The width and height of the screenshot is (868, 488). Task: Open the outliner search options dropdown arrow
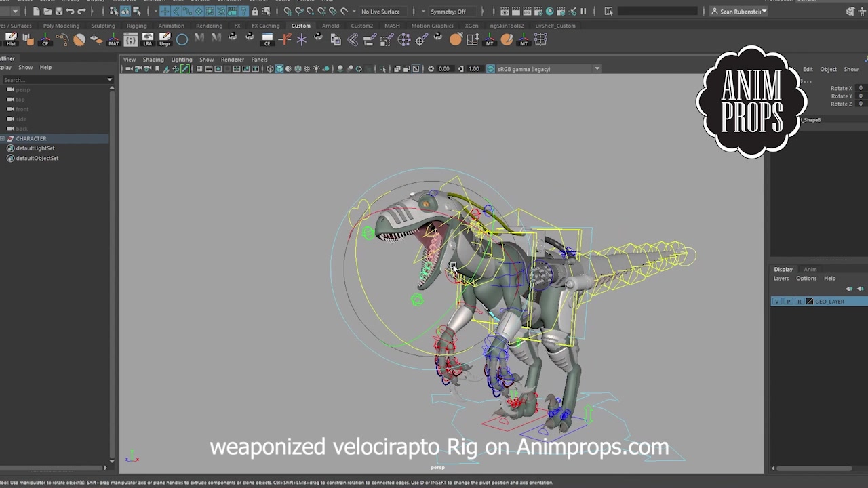point(109,80)
